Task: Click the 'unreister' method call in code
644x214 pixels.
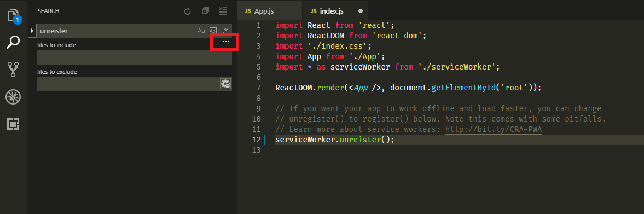Action: [x=360, y=140]
